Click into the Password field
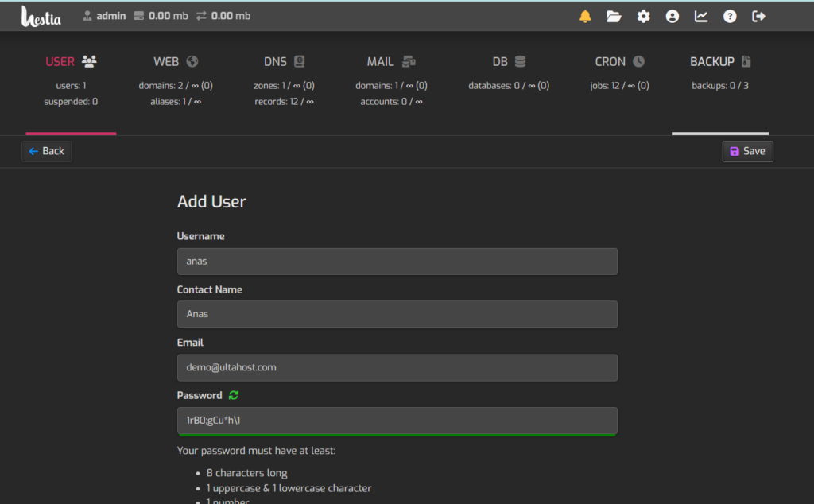This screenshot has height=504, width=814. pyautogui.click(x=397, y=421)
